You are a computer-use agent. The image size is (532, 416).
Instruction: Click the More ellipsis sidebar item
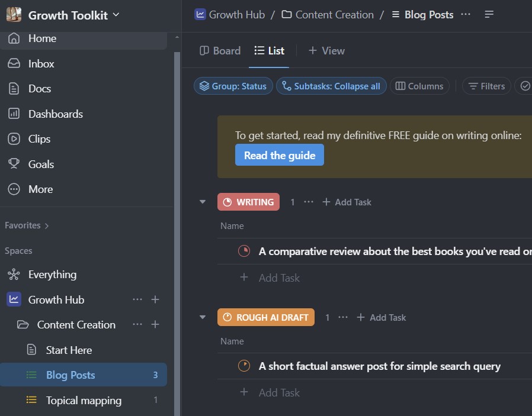pyautogui.click(x=40, y=189)
